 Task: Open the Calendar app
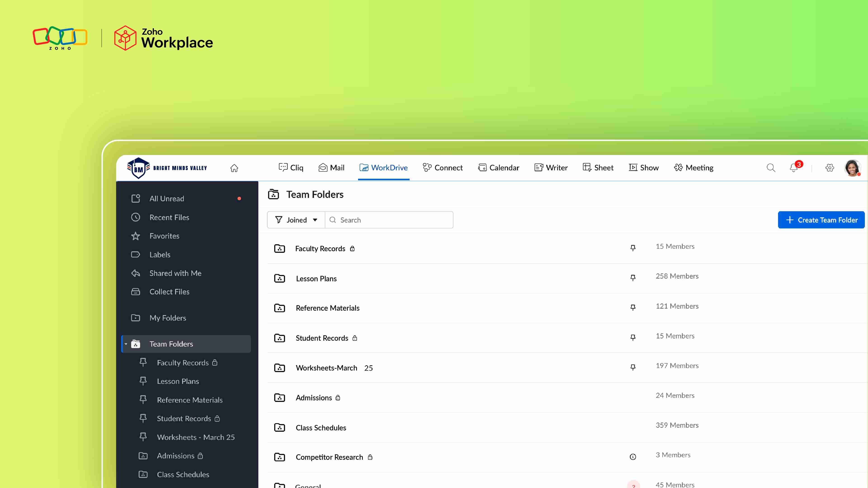pos(498,168)
